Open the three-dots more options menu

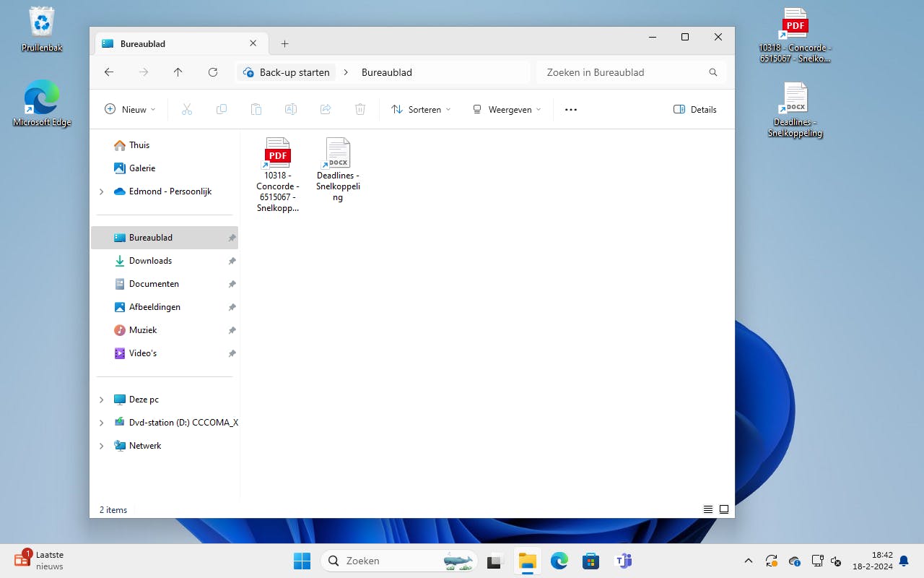click(571, 109)
